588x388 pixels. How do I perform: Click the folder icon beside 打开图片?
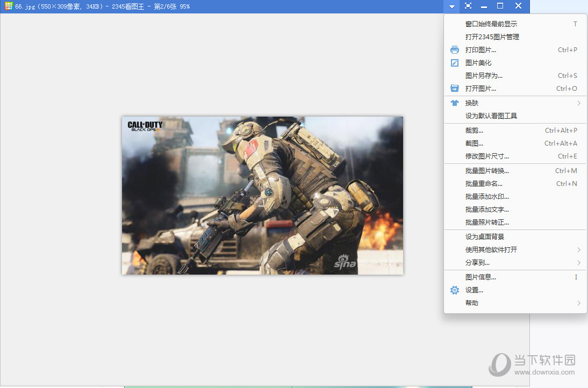point(455,89)
